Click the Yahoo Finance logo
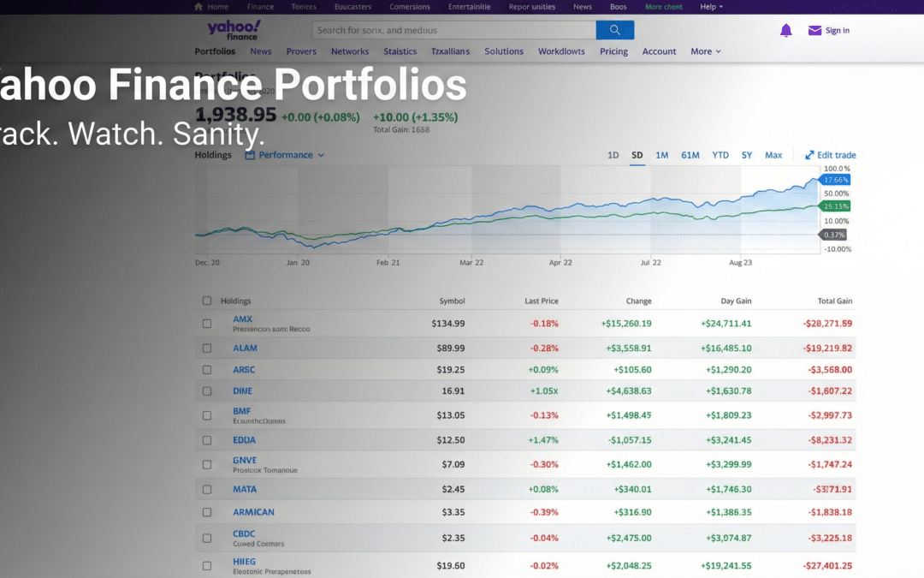The height and width of the screenshot is (578, 924). [x=234, y=29]
